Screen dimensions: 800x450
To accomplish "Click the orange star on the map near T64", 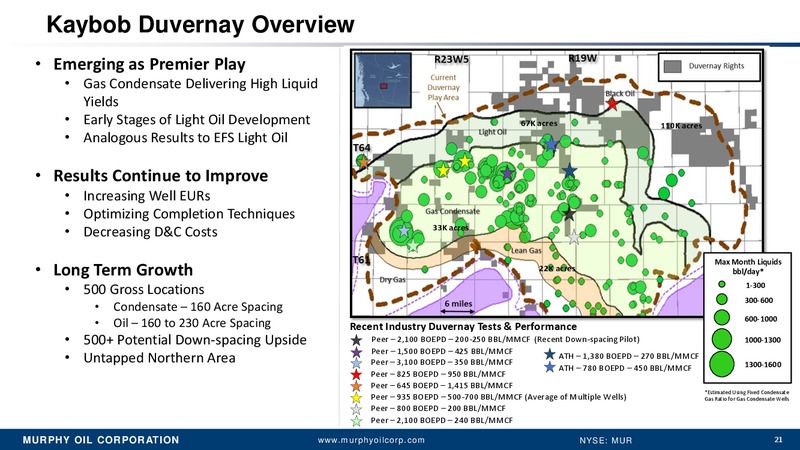I will point(363,162).
